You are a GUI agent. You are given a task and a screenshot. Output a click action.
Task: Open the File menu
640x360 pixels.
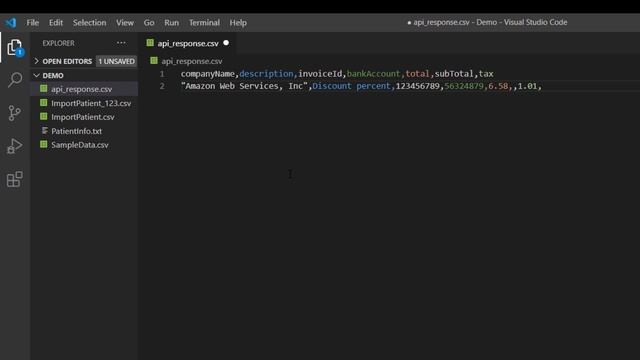point(33,22)
